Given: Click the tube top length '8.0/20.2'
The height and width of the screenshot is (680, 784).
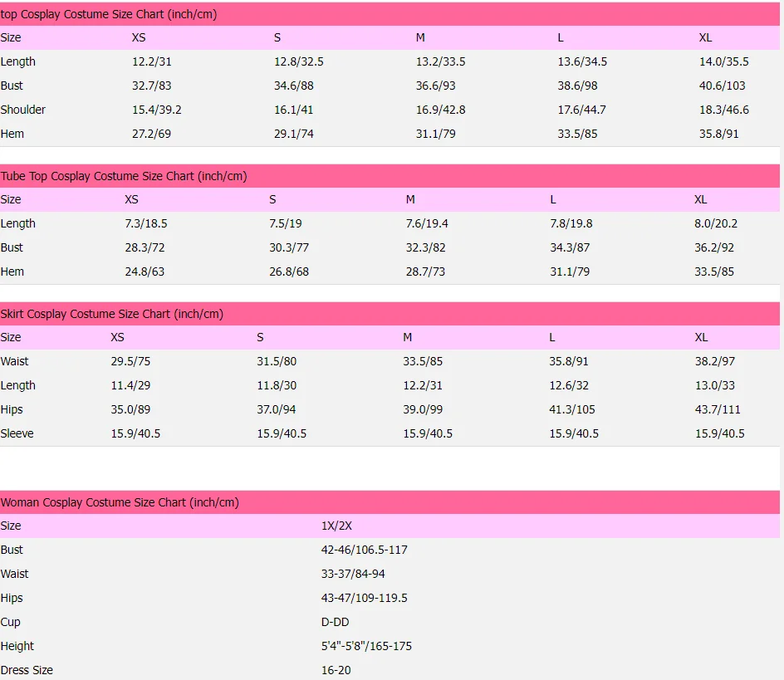Looking at the screenshot, I should tap(716, 223).
